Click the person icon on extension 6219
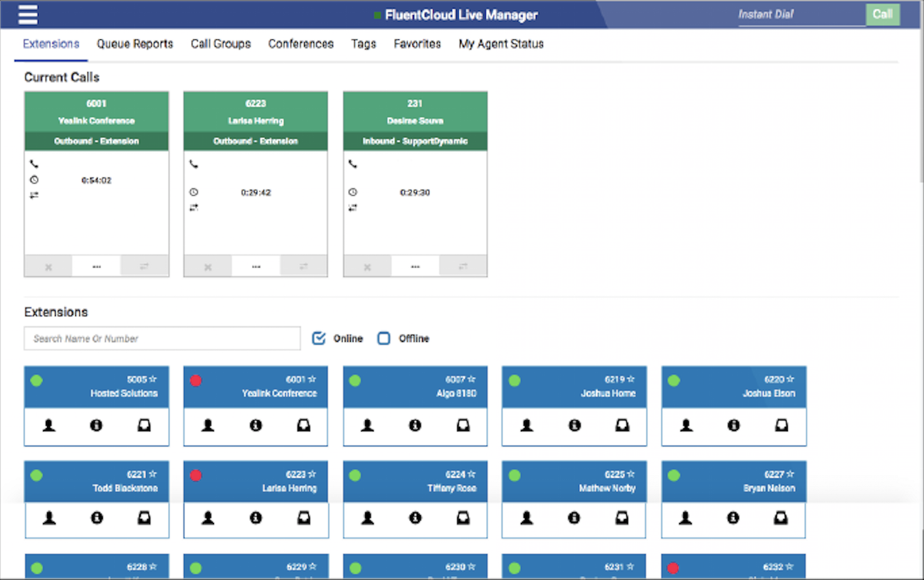The width and height of the screenshot is (924, 580). (527, 426)
